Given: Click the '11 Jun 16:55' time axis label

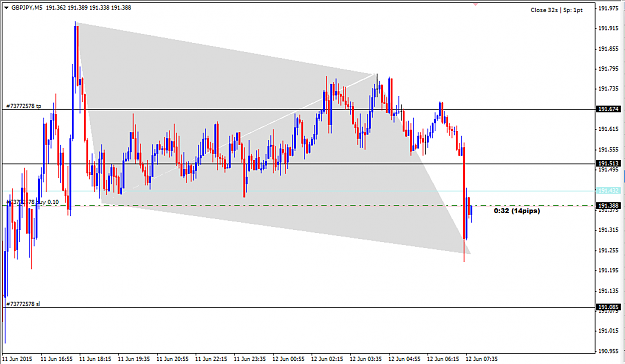Looking at the screenshot, I should pos(57,359).
